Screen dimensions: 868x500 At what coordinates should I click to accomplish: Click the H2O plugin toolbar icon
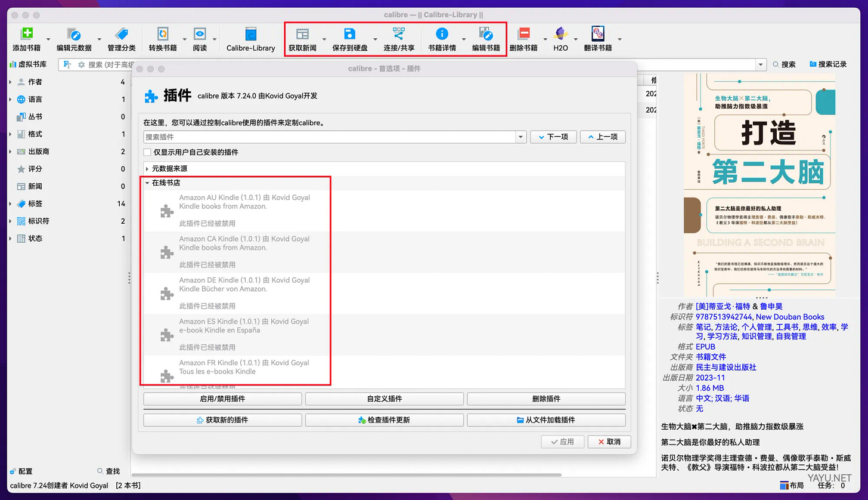(x=560, y=34)
